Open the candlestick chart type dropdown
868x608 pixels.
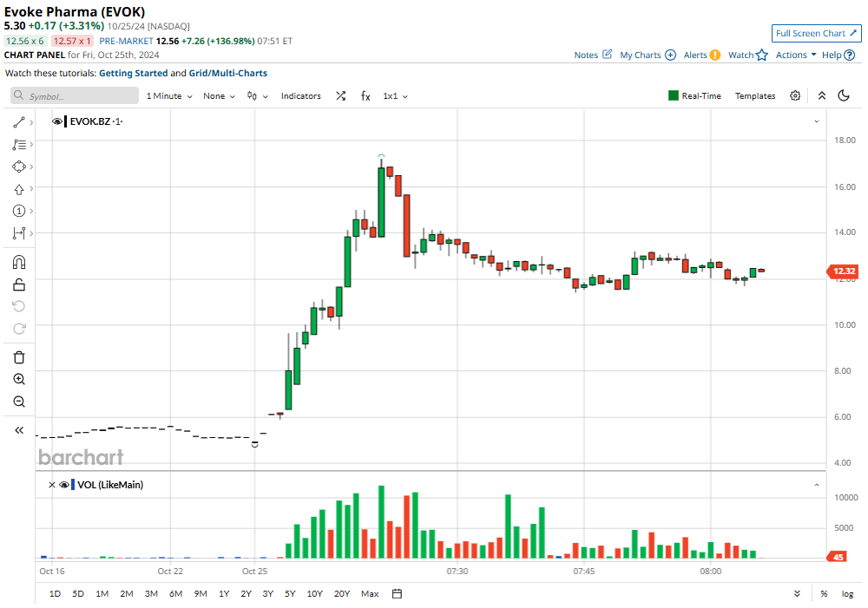tap(258, 95)
